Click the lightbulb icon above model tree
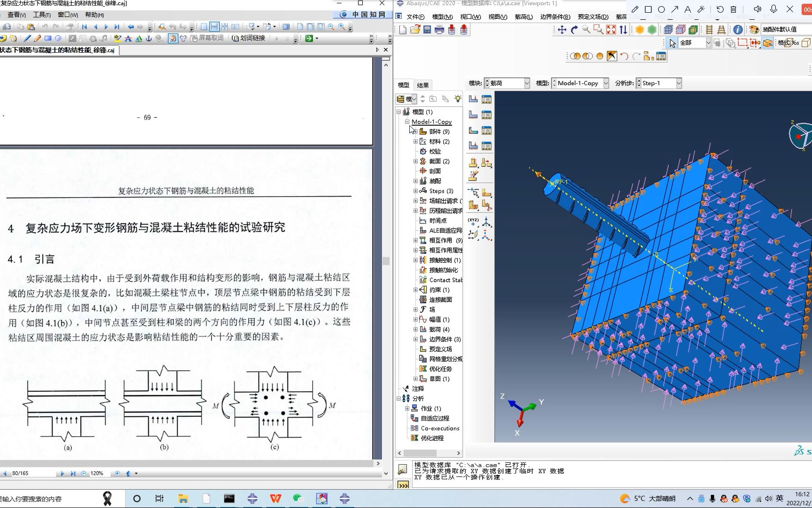Image resolution: width=812 pixels, height=508 pixels. [458, 99]
